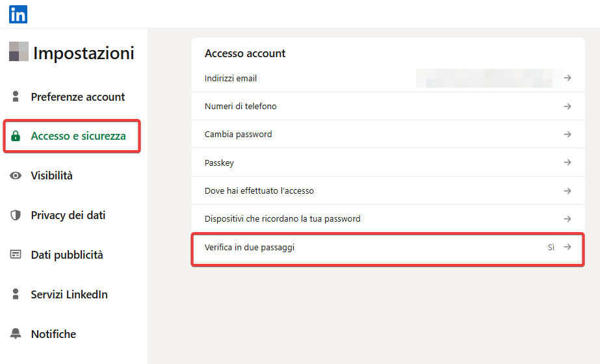Open Verifica in due passaggi setting
600x364 pixels.
[250, 248]
